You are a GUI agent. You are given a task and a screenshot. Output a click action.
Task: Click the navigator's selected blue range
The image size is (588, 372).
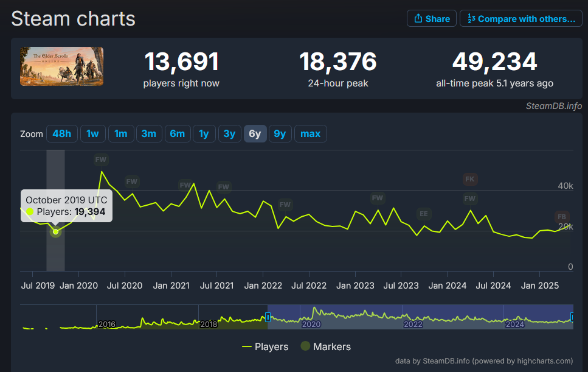pyautogui.click(x=420, y=317)
